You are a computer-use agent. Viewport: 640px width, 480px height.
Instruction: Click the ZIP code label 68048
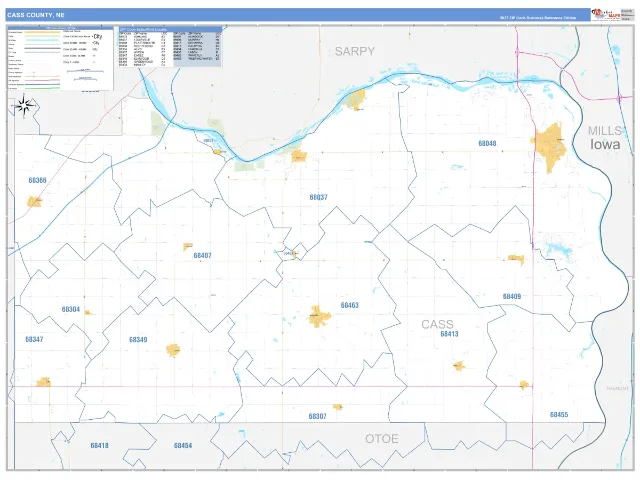tap(487, 143)
